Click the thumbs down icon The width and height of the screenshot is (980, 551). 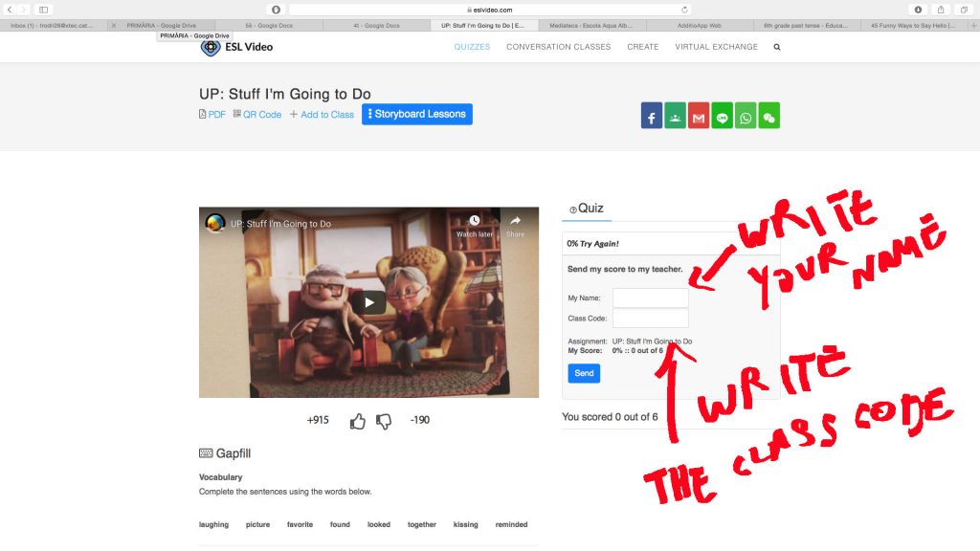point(384,421)
